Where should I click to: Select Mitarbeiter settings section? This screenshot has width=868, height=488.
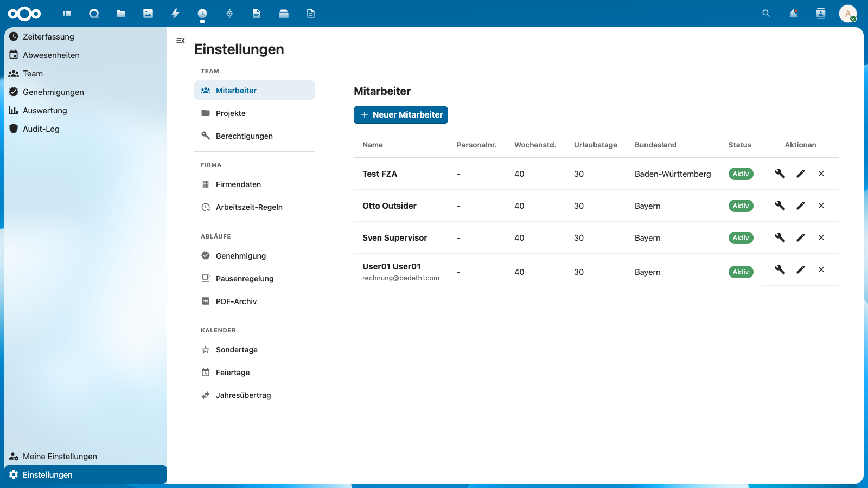(x=254, y=91)
